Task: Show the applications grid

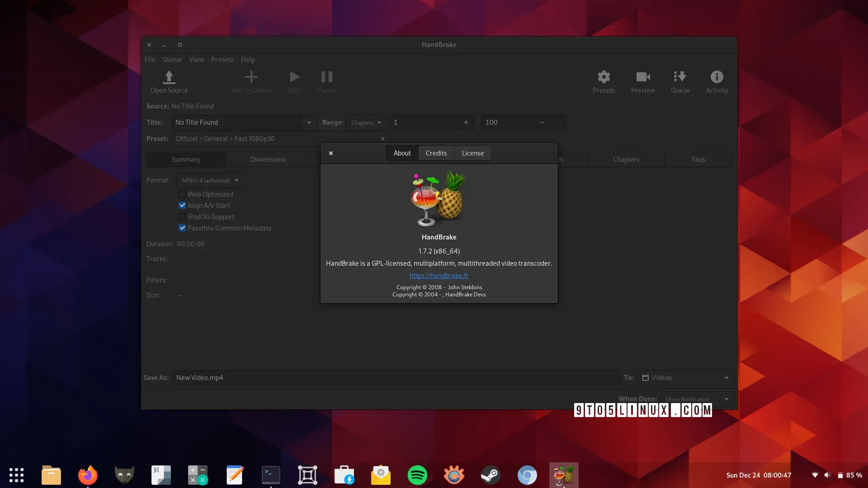Action: [x=16, y=475]
